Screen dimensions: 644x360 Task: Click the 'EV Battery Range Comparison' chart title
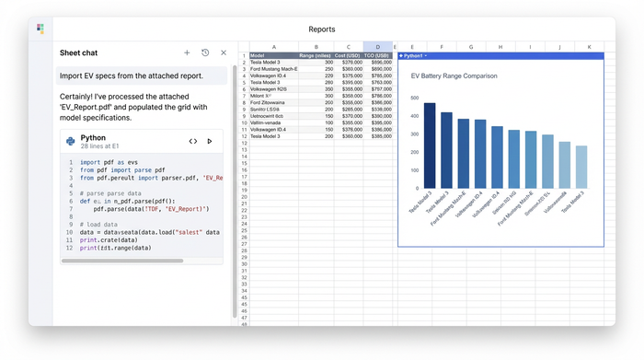[x=454, y=76]
